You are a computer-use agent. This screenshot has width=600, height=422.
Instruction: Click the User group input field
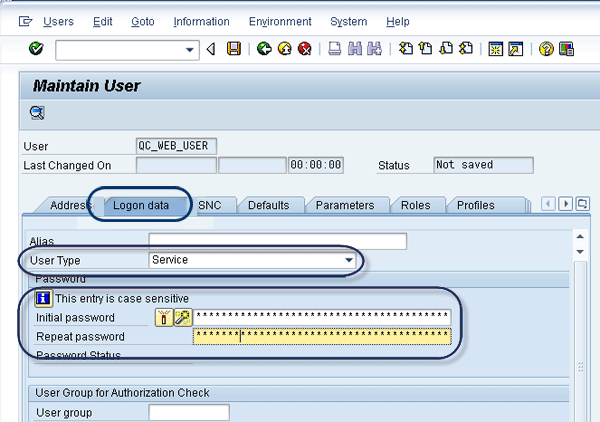tap(188, 412)
